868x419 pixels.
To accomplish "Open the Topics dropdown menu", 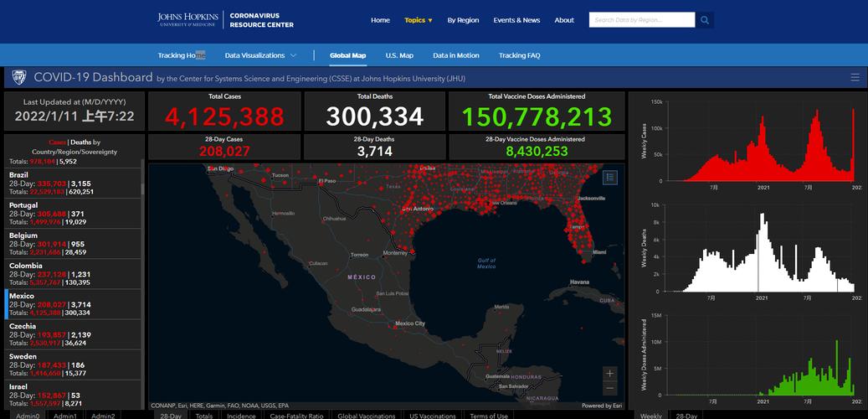I will pyautogui.click(x=418, y=20).
